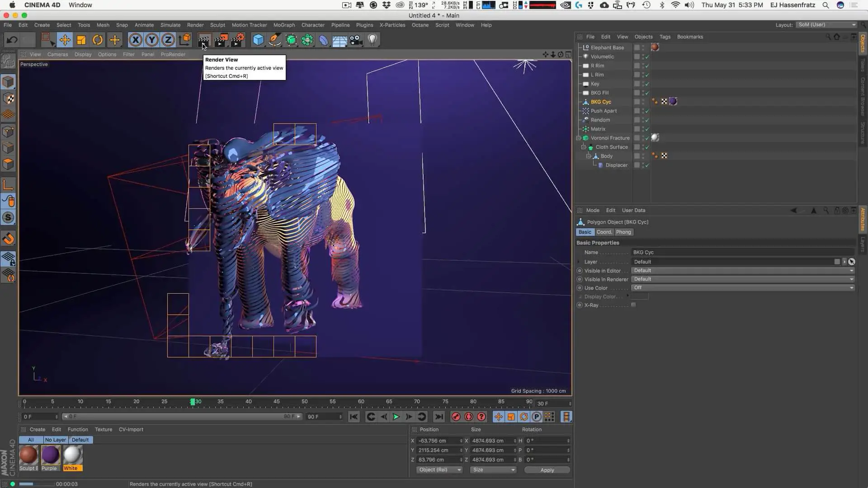868x488 pixels.
Task: Open viewport Cameras menu
Action: pos(57,54)
